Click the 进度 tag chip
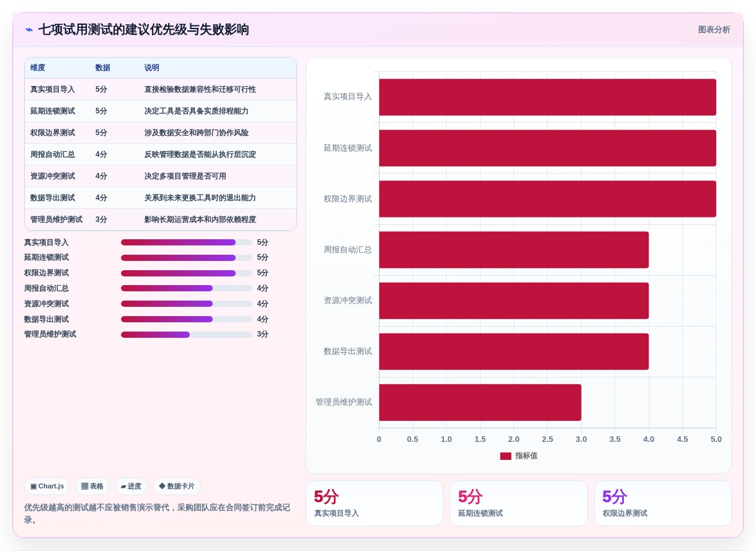This screenshot has height=551, width=756. click(131, 487)
